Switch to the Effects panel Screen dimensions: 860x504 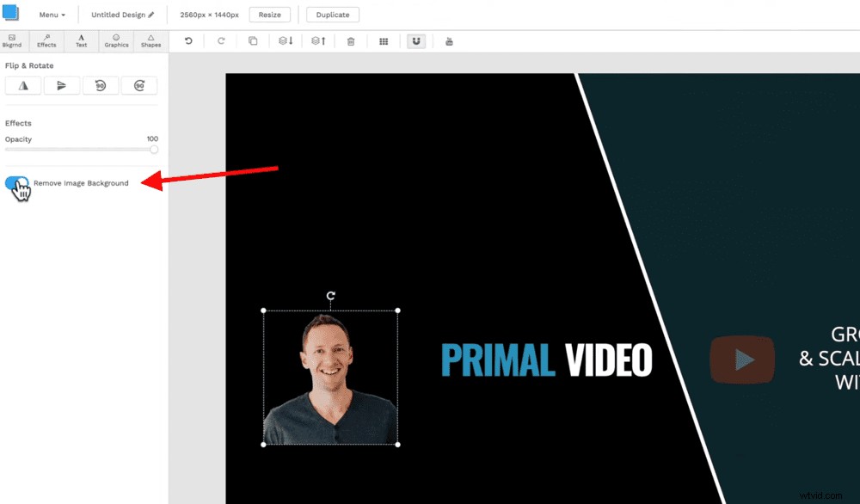tap(46, 40)
